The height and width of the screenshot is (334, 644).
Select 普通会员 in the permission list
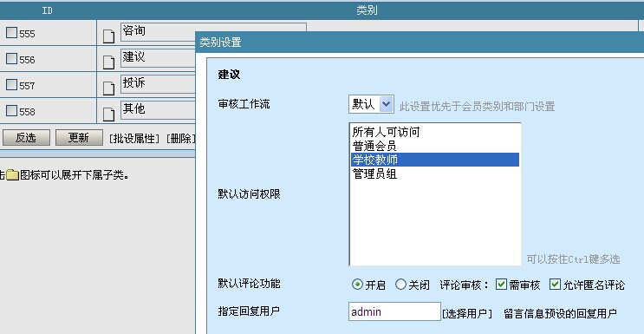tap(434, 146)
